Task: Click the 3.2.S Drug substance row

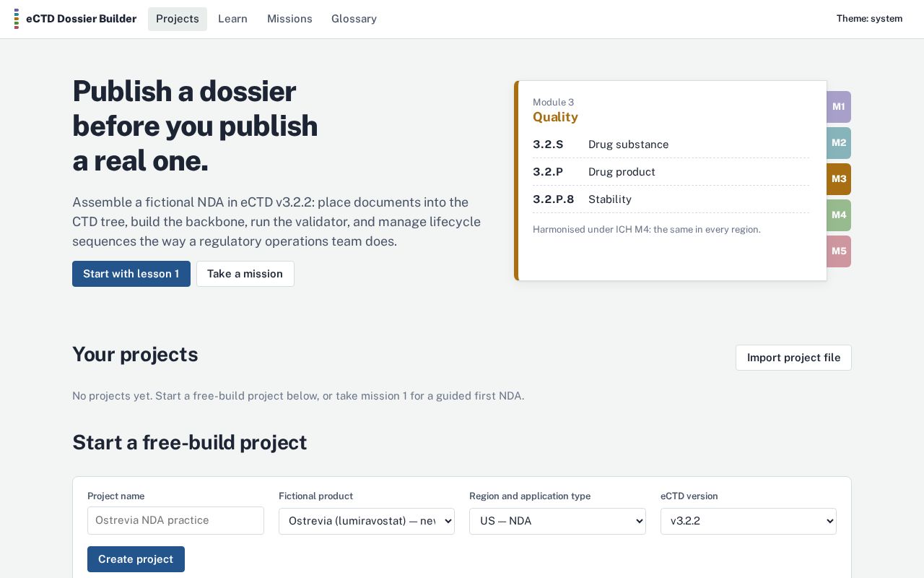Action: tap(671, 144)
